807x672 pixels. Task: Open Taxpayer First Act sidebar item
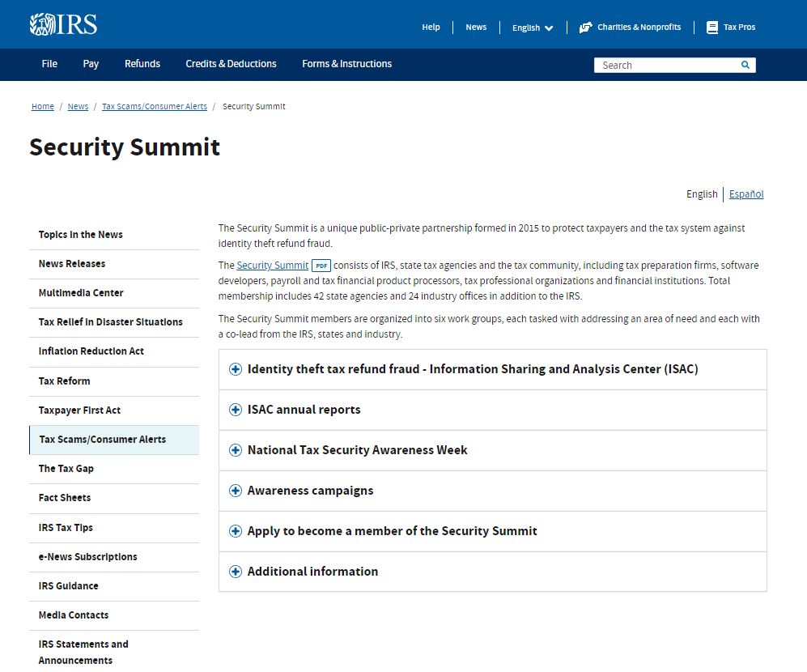[x=114, y=410]
